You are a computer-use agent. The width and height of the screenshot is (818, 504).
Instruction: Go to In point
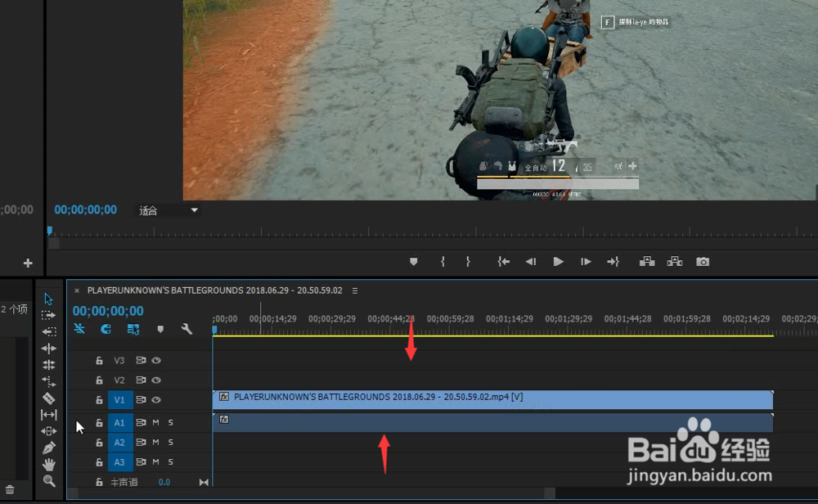click(503, 262)
